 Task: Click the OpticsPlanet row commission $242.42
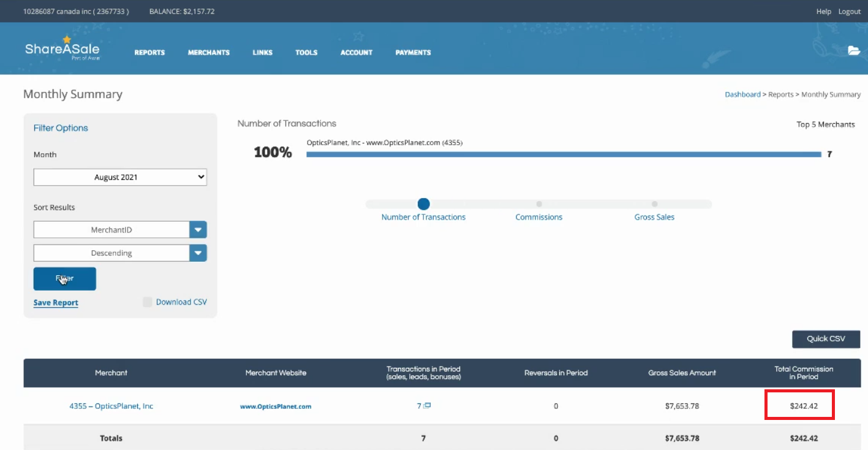(x=804, y=406)
